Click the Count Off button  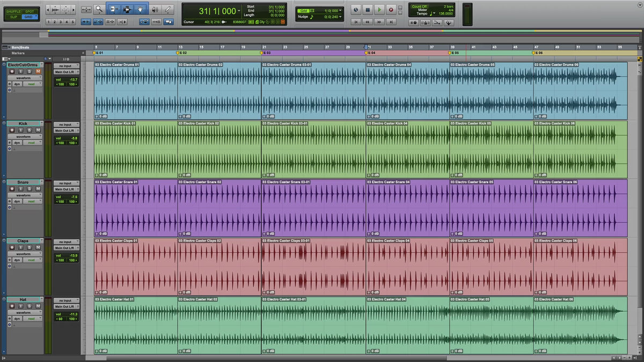tap(420, 6)
